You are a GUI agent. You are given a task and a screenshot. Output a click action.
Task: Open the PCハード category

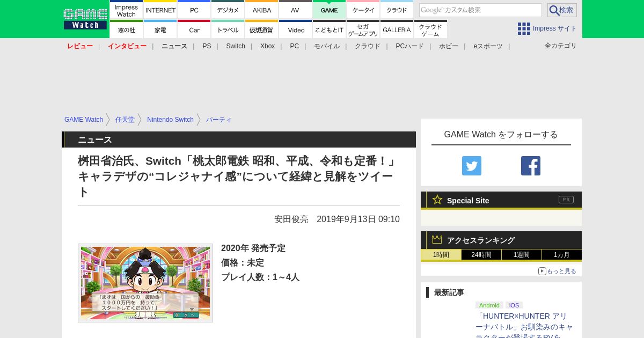[x=409, y=46]
